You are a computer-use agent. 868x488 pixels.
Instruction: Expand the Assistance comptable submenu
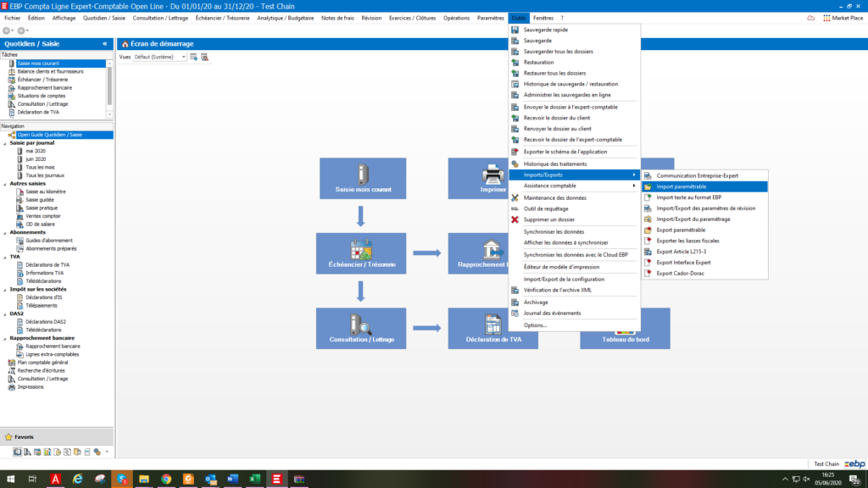tap(574, 186)
